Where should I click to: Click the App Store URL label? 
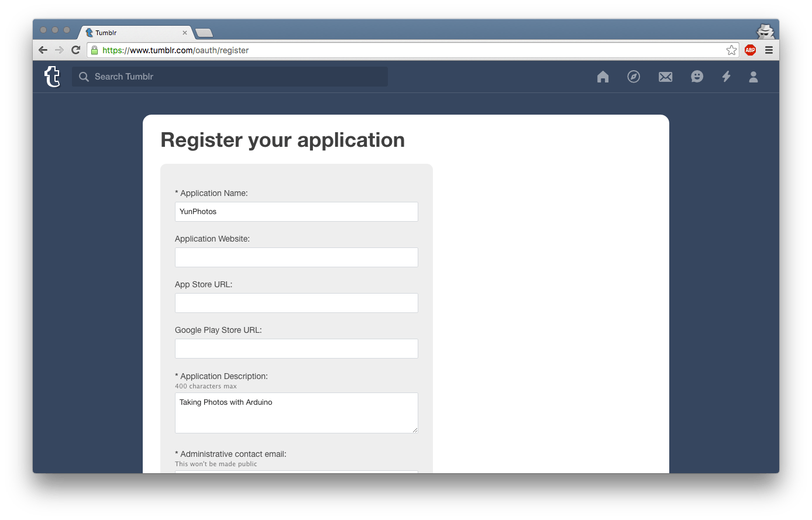pyautogui.click(x=204, y=284)
